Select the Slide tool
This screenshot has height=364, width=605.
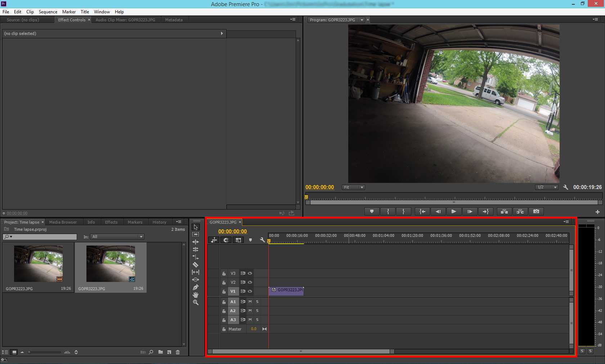pos(196,280)
